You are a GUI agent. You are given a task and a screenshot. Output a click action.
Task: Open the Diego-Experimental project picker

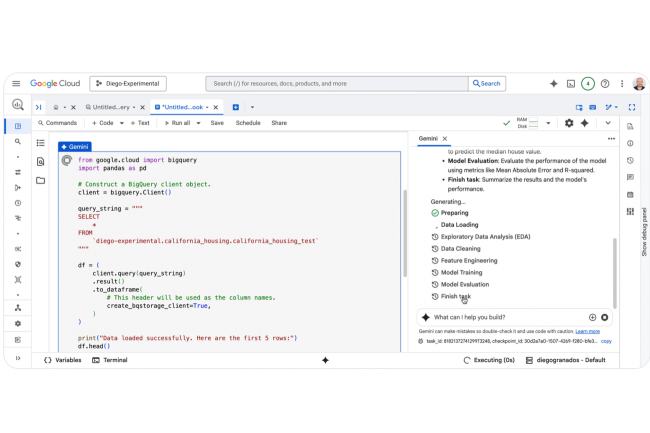[128, 83]
